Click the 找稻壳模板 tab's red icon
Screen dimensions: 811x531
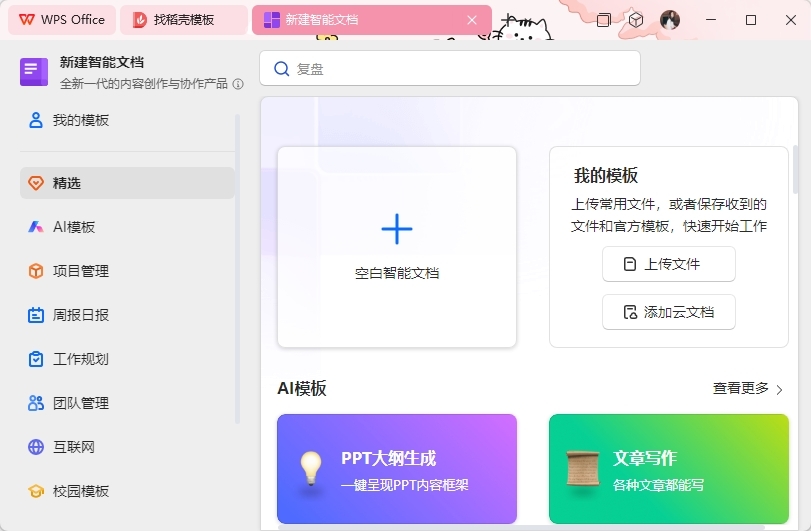point(140,20)
